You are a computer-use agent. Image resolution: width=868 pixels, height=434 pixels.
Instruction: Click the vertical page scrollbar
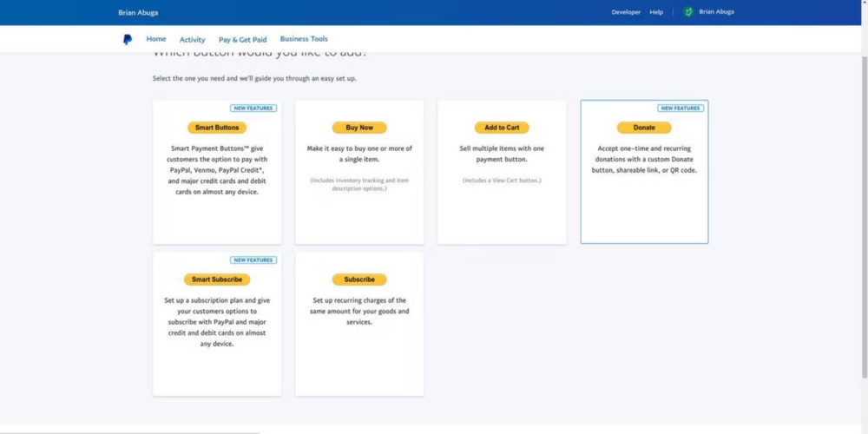865,216
